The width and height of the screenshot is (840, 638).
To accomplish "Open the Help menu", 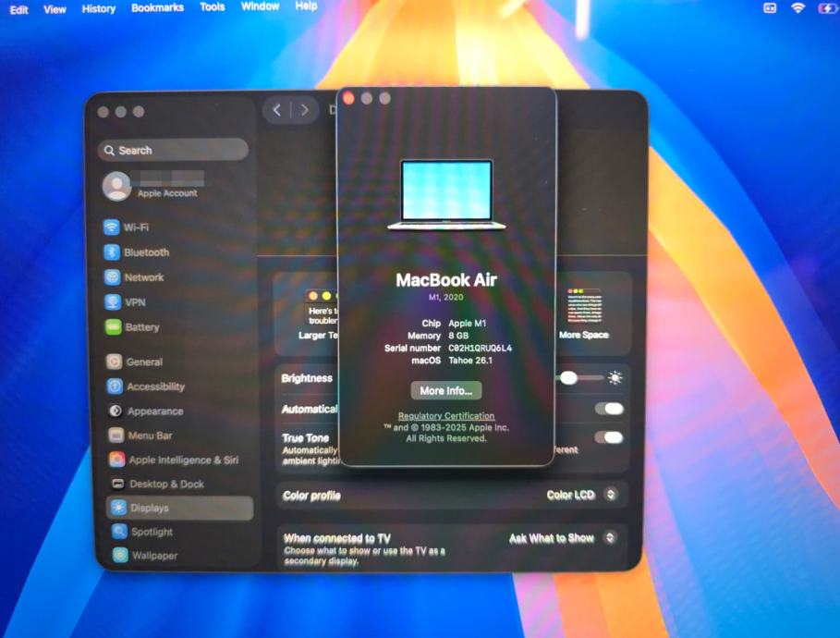I will point(306,6).
